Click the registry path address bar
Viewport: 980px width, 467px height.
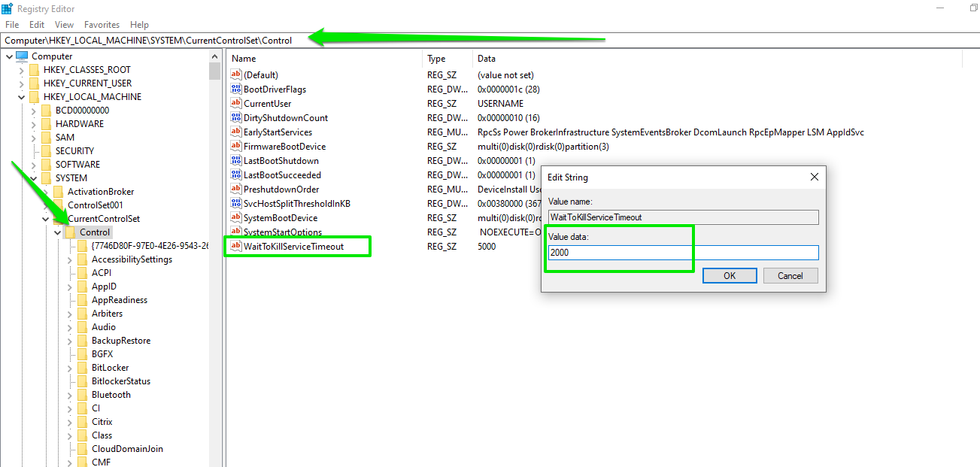point(490,40)
